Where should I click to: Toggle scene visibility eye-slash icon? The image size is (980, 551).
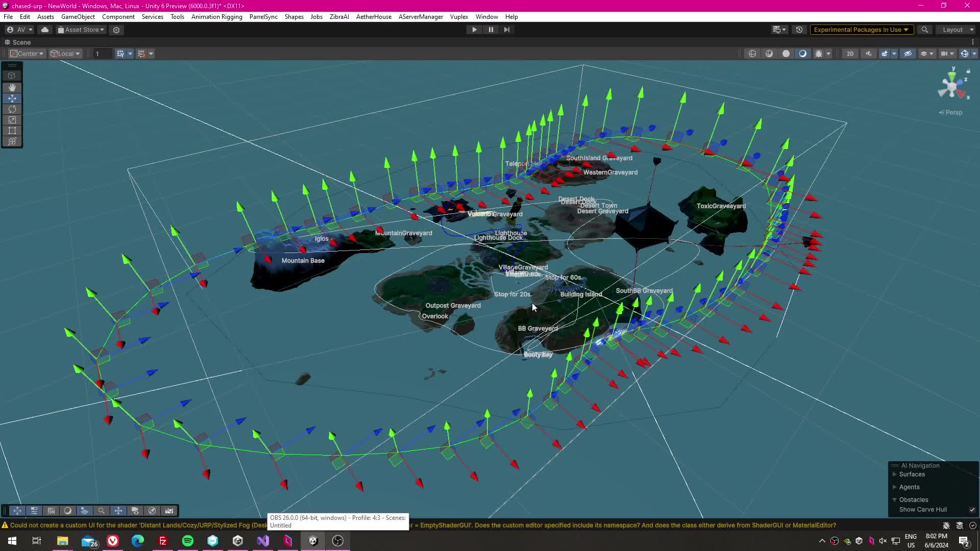pos(908,54)
